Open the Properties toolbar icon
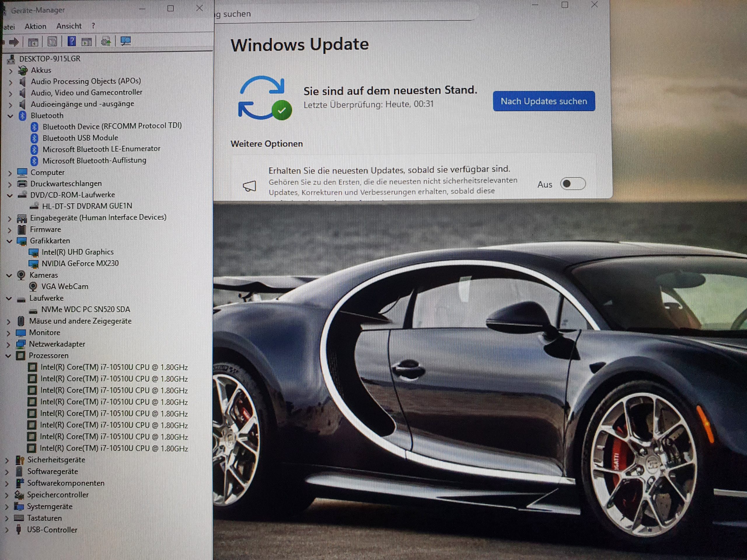 point(52,42)
